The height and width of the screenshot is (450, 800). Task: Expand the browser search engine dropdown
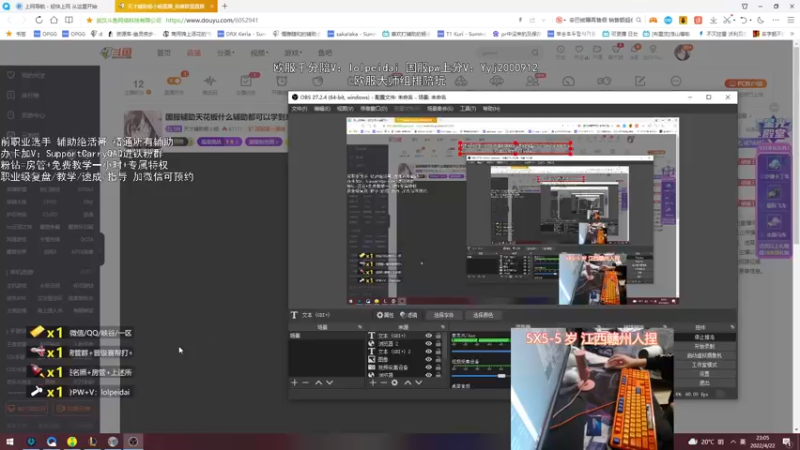point(564,20)
